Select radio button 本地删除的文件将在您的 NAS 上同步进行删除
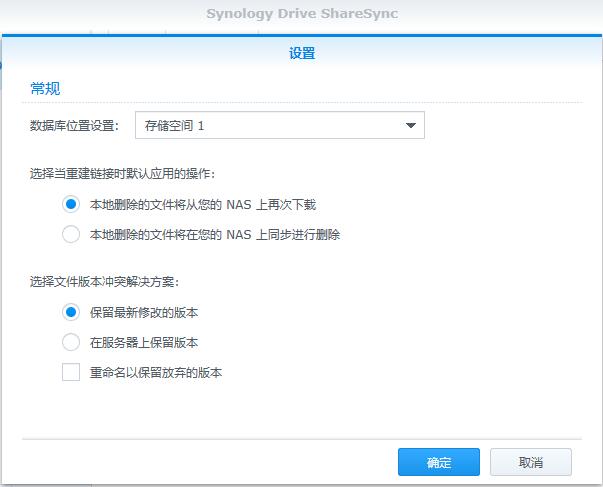 [71, 234]
